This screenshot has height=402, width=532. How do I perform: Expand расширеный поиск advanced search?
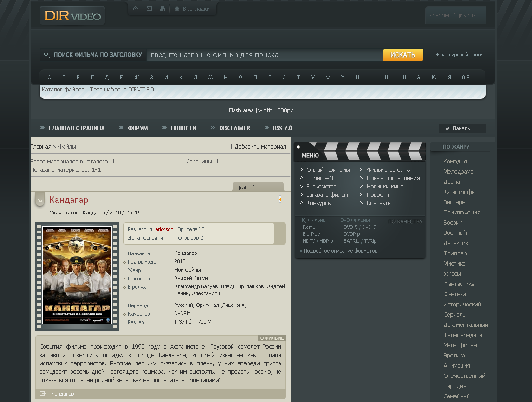(x=459, y=55)
